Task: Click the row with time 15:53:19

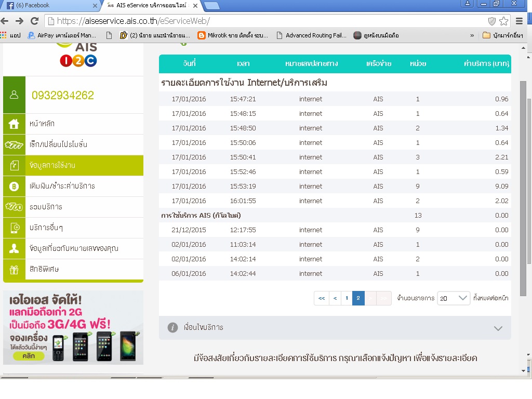Action: tap(335, 187)
